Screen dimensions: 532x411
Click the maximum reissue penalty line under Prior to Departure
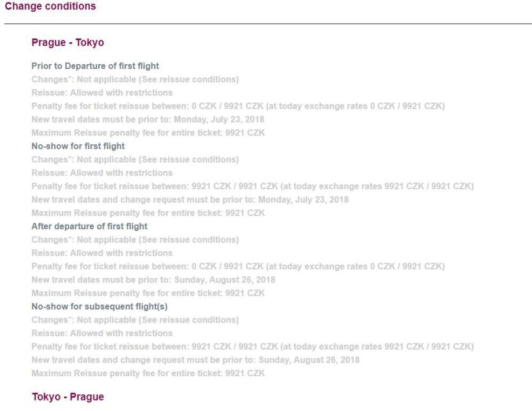(x=148, y=133)
